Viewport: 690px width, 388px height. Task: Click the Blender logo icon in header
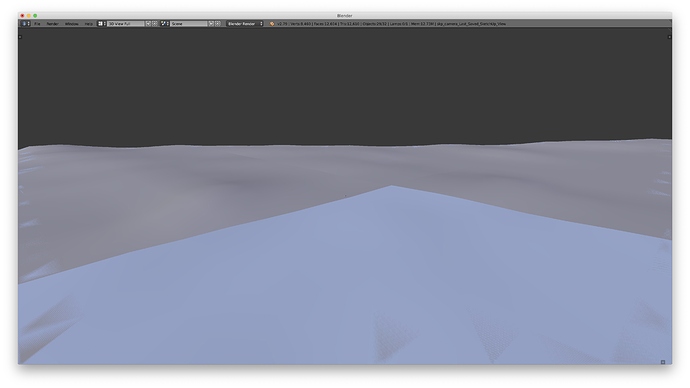click(272, 24)
